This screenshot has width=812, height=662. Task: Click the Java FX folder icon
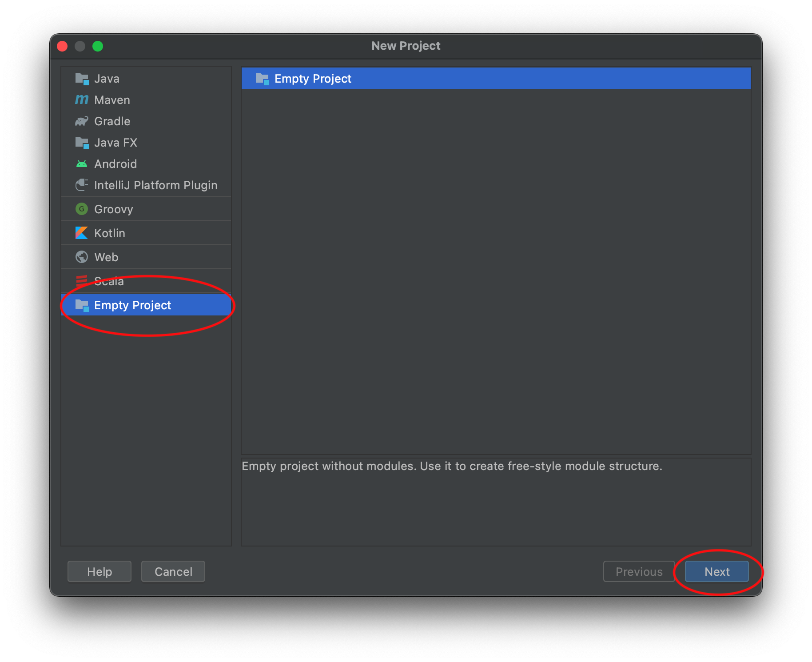(82, 143)
